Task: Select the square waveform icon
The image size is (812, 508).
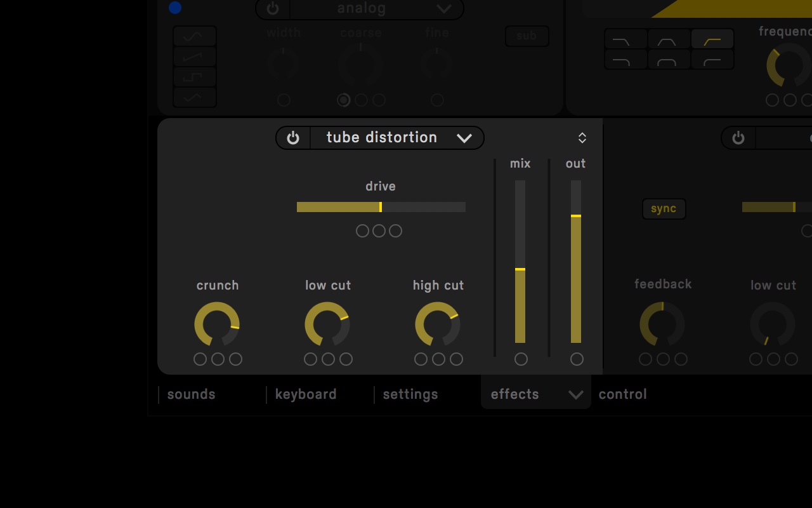Action: 195,77
